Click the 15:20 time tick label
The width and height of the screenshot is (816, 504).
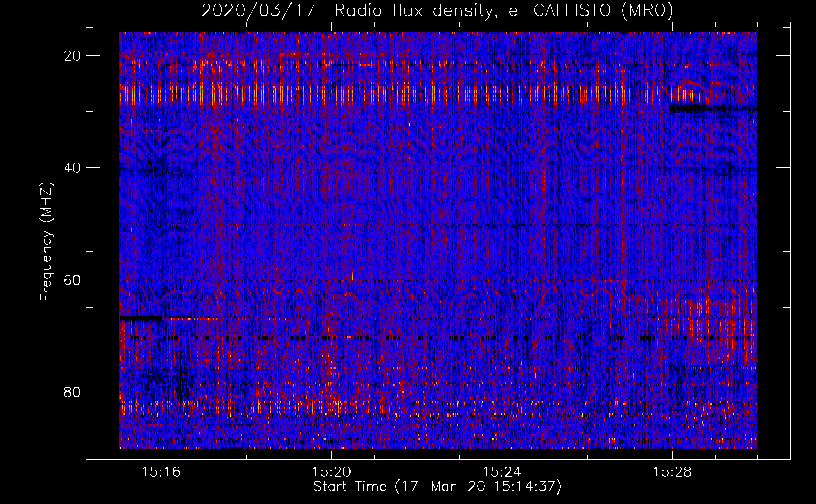coord(331,472)
